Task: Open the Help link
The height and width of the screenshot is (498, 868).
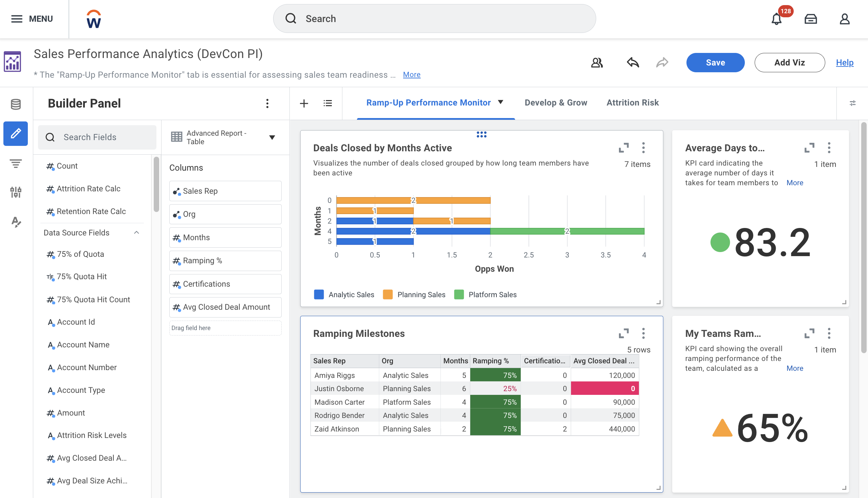Action: [x=844, y=63]
